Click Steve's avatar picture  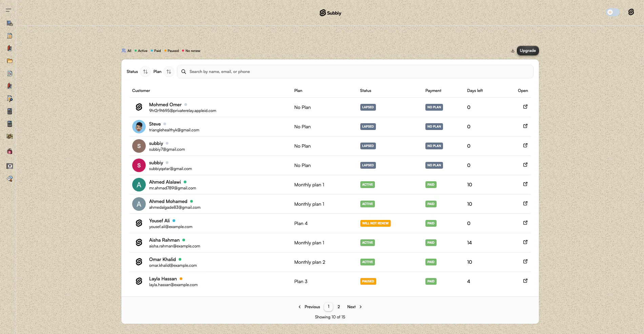pos(139,127)
